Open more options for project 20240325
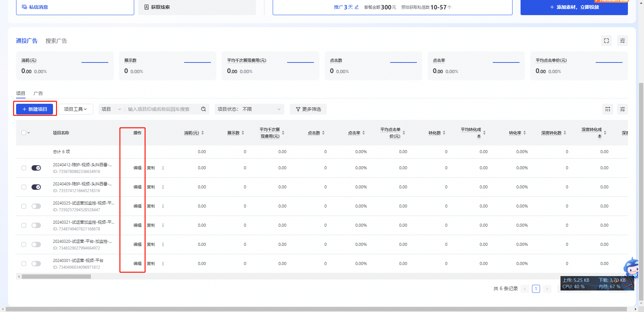 pos(163,206)
